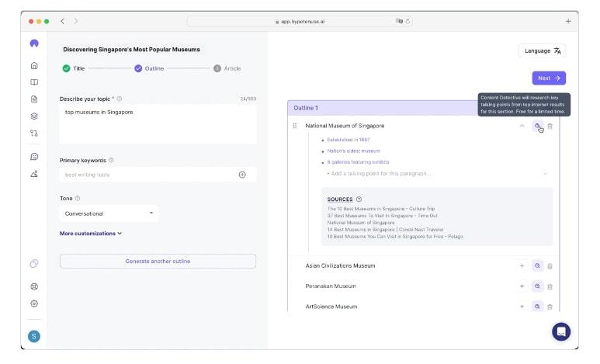
Task: Open the chat bubble icon in sidebar
Action: point(34,157)
